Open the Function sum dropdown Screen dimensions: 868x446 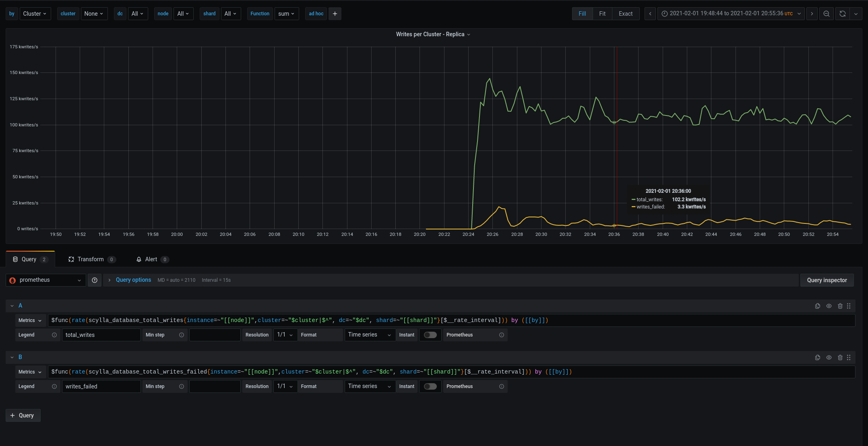pyautogui.click(x=287, y=14)
